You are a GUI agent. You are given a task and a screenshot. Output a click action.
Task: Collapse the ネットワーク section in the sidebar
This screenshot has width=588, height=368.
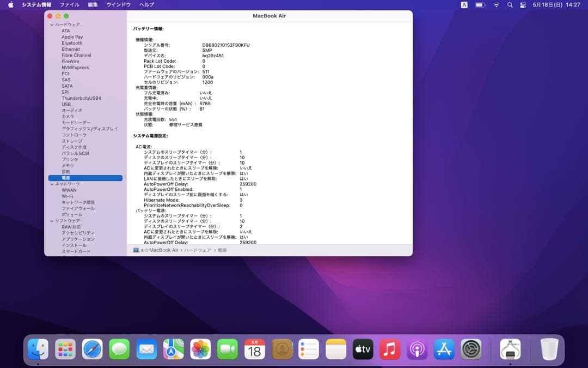51,184
